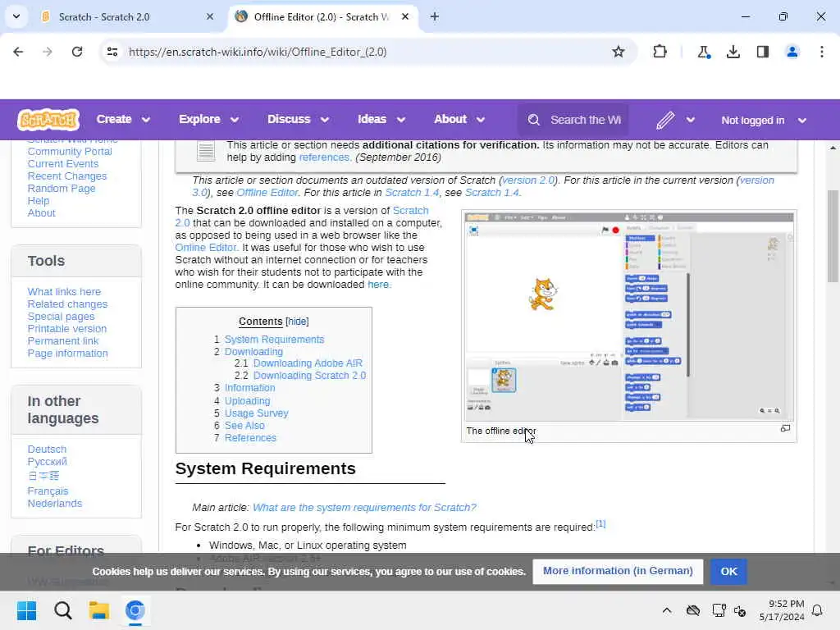The image size is (840, 630).
Task: Close the Scratch - Scratch 2.0 tab
Action: click(210, 16)
